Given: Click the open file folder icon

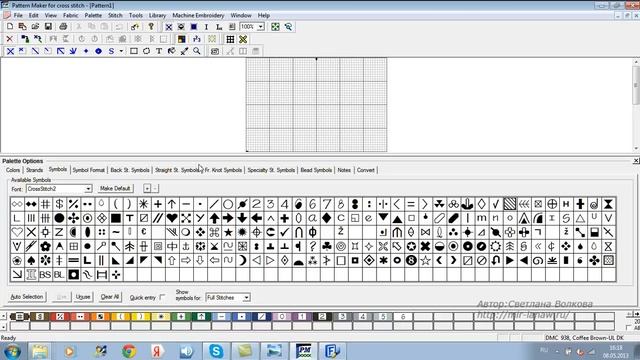Looking at the screenshot, I should pos(35,27).
